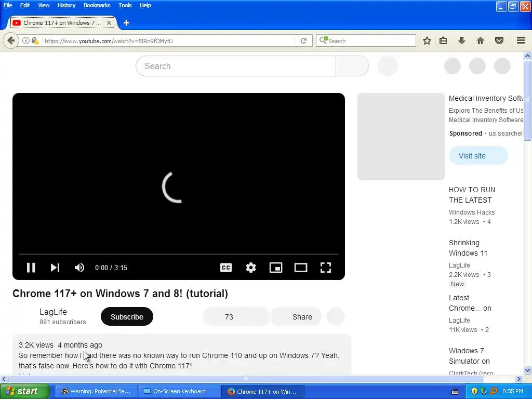Open the History menu
Viewport: 532px width, 399px height.
(x=66, y=5)
